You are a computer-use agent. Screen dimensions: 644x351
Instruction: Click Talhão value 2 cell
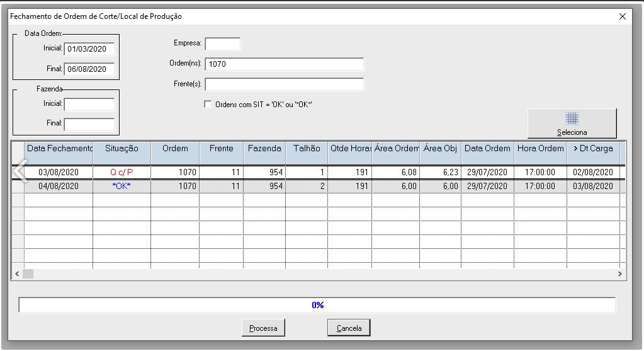click(x=307, y=186)
